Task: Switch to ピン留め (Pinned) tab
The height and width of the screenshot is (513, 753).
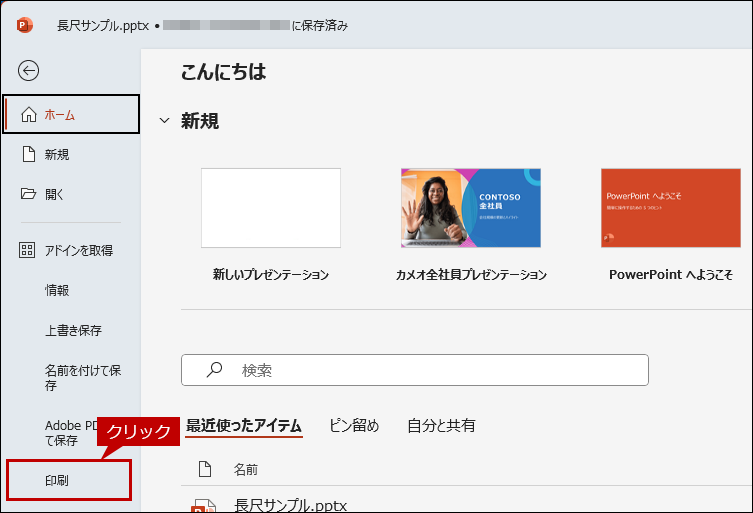Action: coord(354,425)
